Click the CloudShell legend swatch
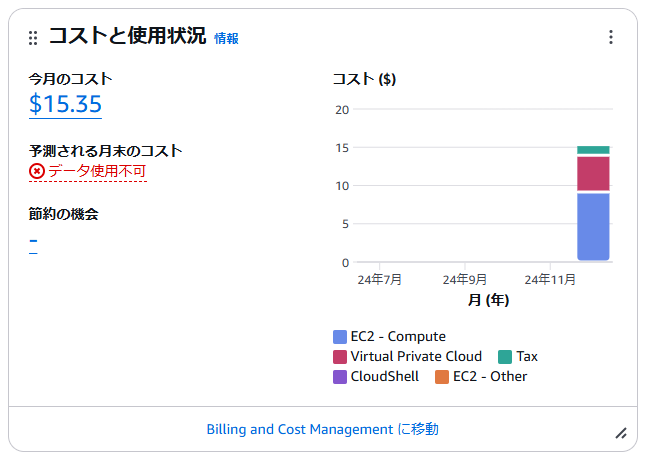This screenshot has width=654, height=461. pos(340,377)
